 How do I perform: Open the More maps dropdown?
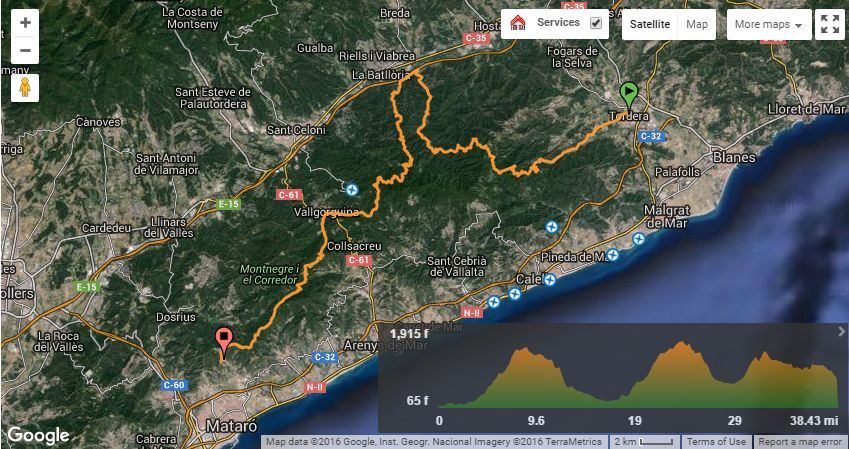click(x=769, y=24)
